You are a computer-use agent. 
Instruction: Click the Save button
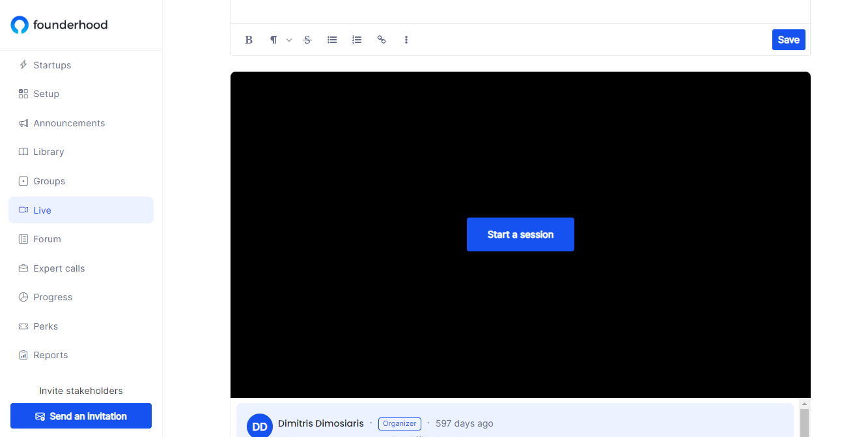point(789,40)
